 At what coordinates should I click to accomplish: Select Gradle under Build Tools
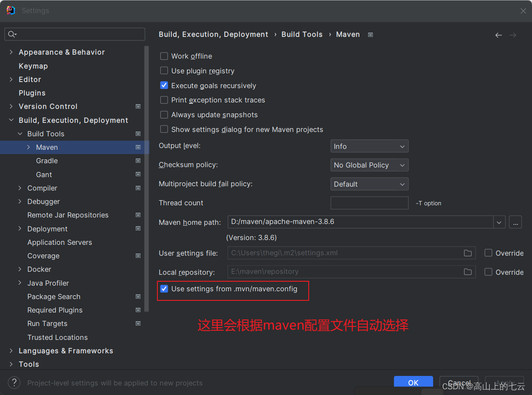click(x=47, y=161)
